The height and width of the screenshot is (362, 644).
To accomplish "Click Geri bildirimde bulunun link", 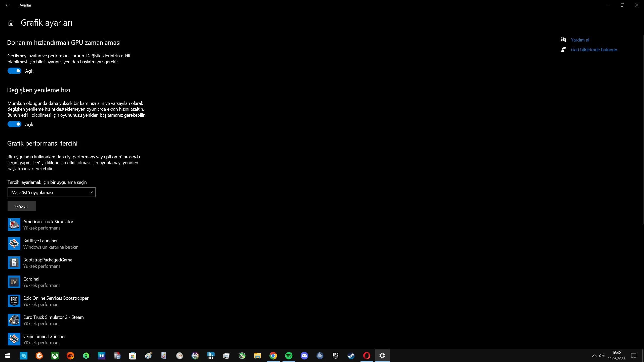I will tap(594, 50).
